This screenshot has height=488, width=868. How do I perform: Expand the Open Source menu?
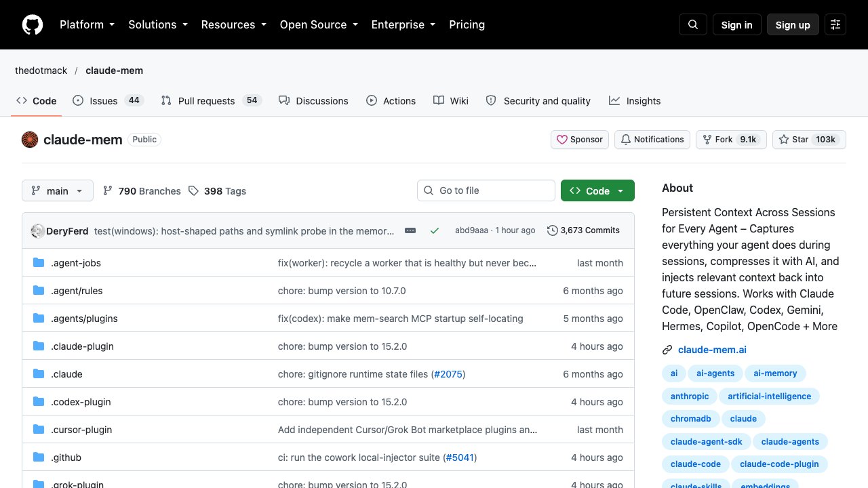[x=319, y=24]
